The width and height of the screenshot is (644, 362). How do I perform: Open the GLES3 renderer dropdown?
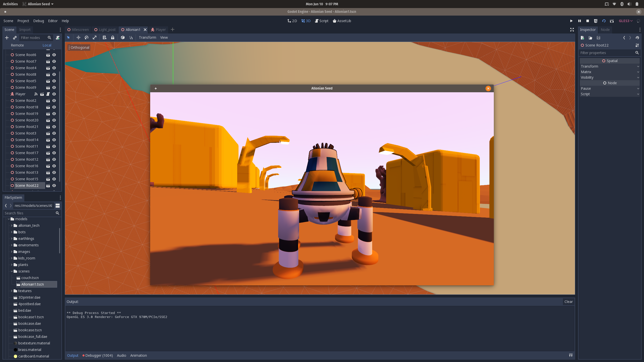626,21
